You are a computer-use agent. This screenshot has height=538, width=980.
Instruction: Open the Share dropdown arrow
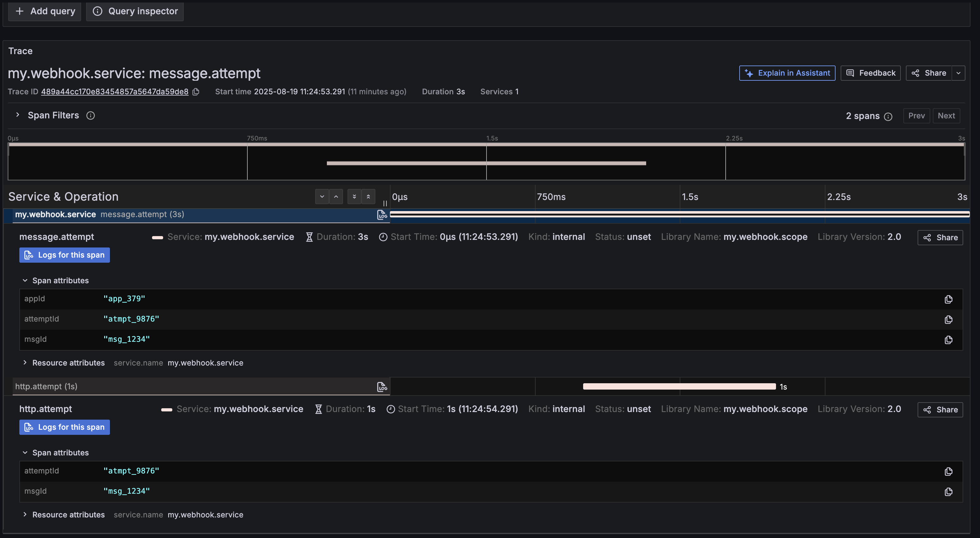959,72
